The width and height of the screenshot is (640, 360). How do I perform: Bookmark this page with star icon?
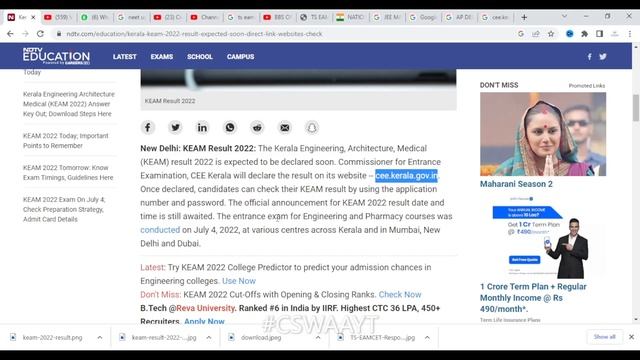click(x=551, y=34)
